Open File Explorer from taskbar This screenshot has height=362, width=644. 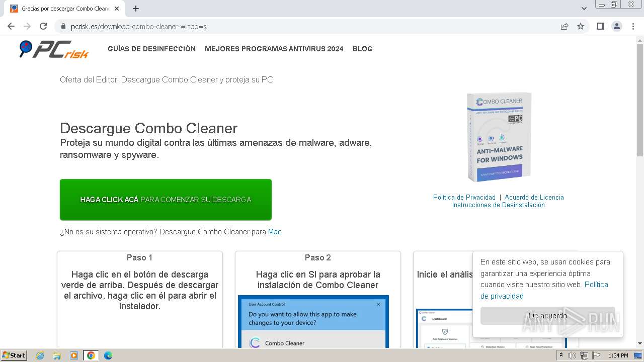(x=57, y=355)
